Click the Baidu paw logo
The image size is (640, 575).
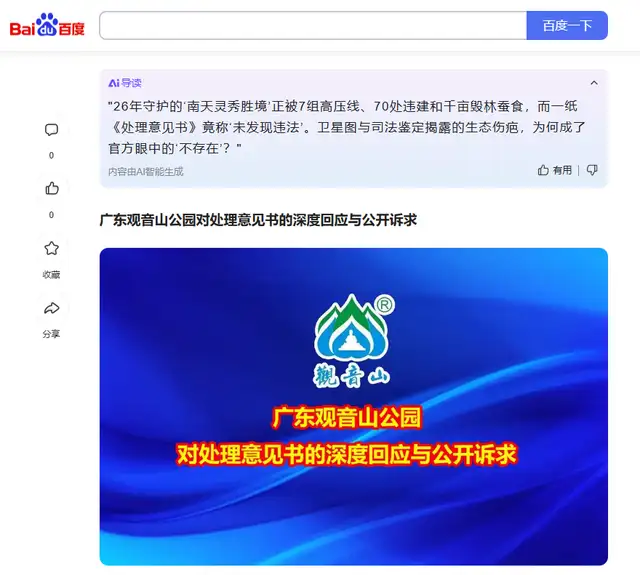(47, 25)
